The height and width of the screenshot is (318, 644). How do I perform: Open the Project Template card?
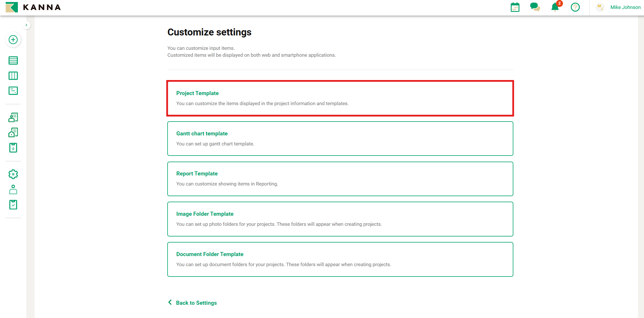click(340, 98)
